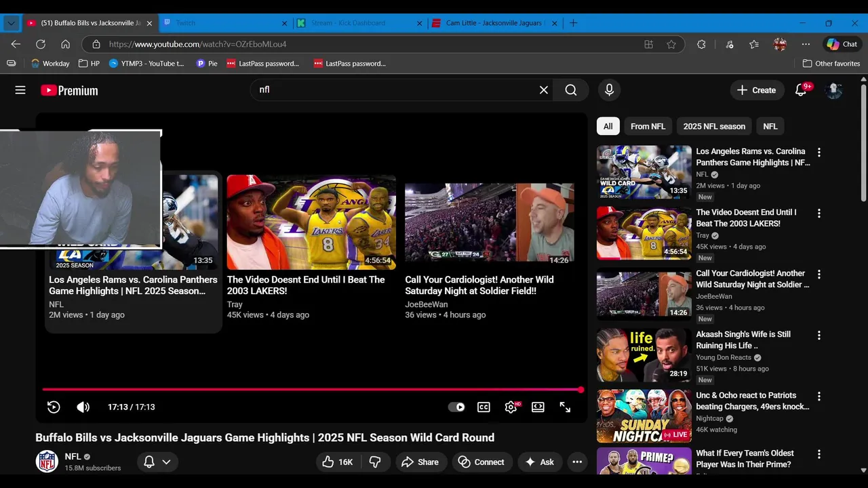Open options for Unc & Ocho sidebar video
Image resolution: width=868 pixels, height=488 pixels.
coord(819,396)
